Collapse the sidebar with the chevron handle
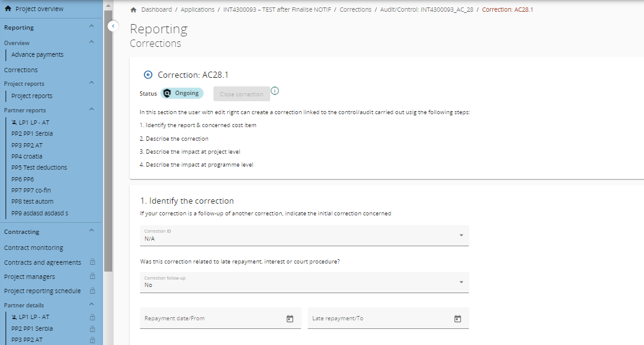 [x=113, y=26]
